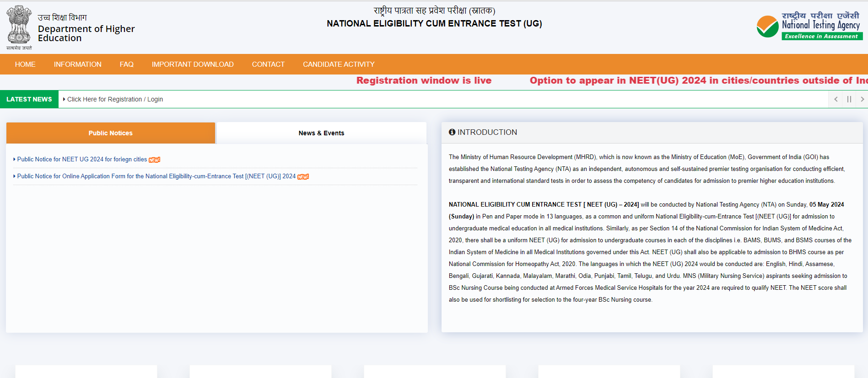Click Department of Higher Education title
The width and height of the screenshot is (868, 378).
click(x=86, y=33)
